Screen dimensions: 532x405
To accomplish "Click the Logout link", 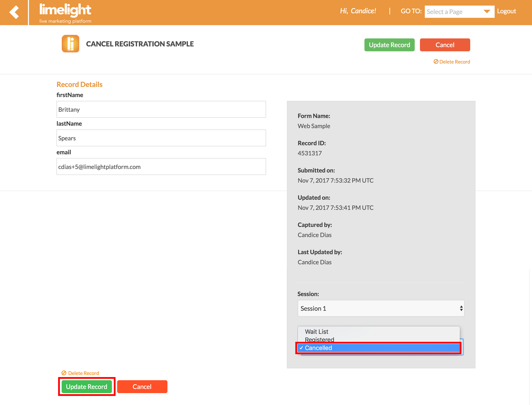I will [507, 11].
